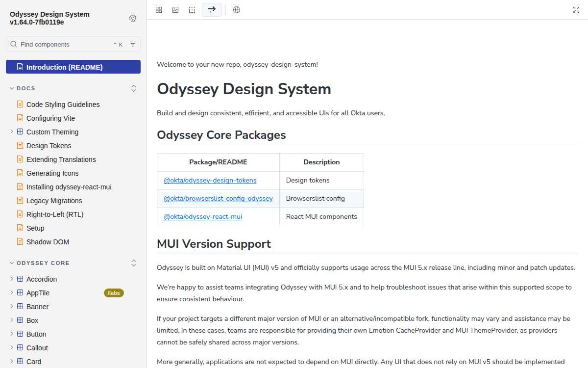The width and height of the screenshot is (588, 368).
Task: Click document icon beside Right-to-Left (RTL)
Action: (x=20, y=214)
